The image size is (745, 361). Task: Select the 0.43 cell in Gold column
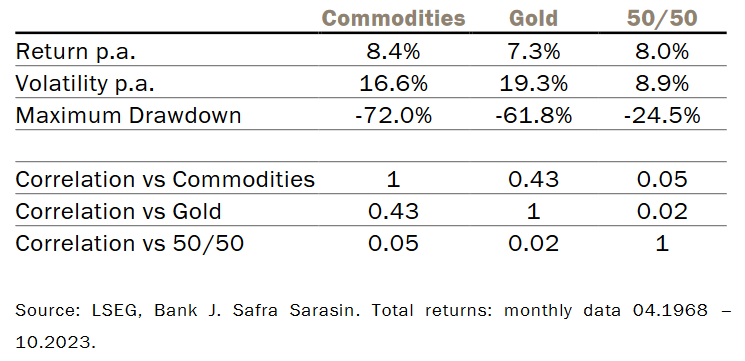tap(533, 180)
